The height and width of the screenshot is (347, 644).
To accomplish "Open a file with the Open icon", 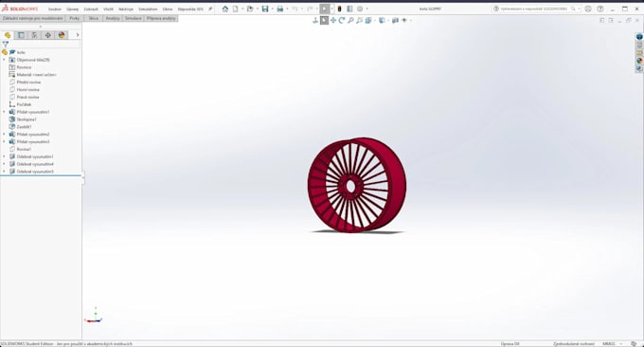I will [x=250, y=9].
